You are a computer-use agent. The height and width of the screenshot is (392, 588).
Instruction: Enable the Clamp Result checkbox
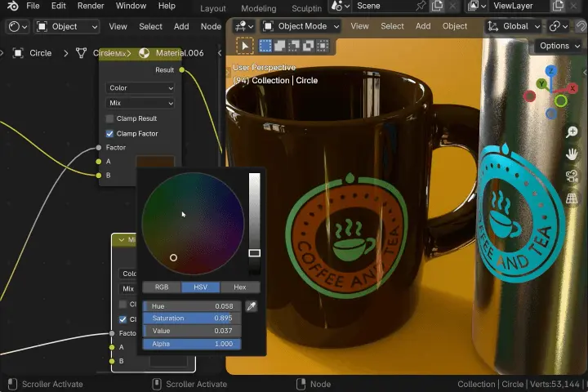[x=109, y=118]
